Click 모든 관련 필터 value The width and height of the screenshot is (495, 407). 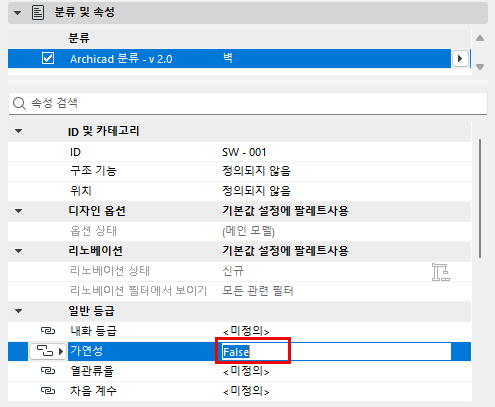[x=258, y=291]
